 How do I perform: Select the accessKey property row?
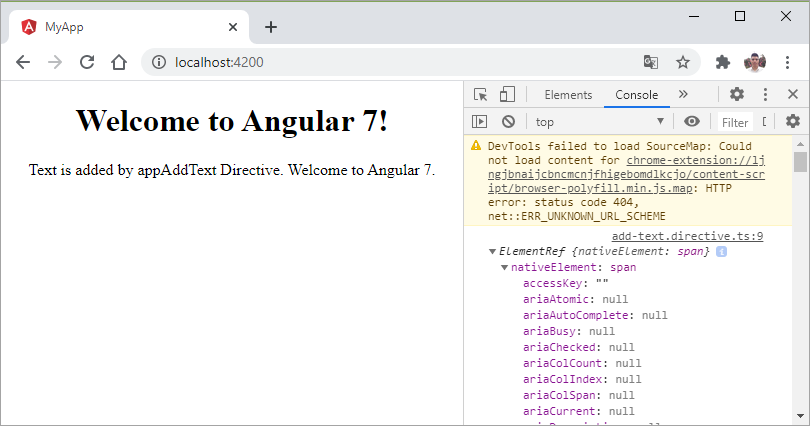click(566, 283)
